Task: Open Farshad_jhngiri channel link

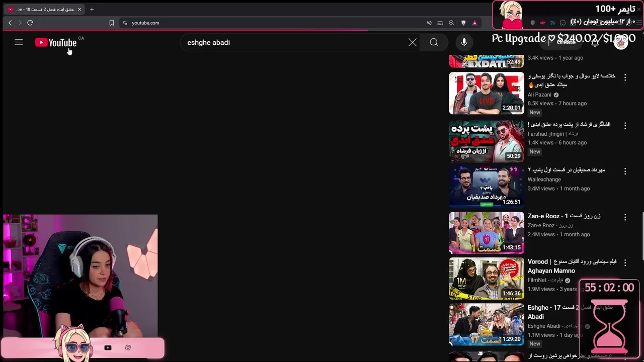Action: (553, 134)
